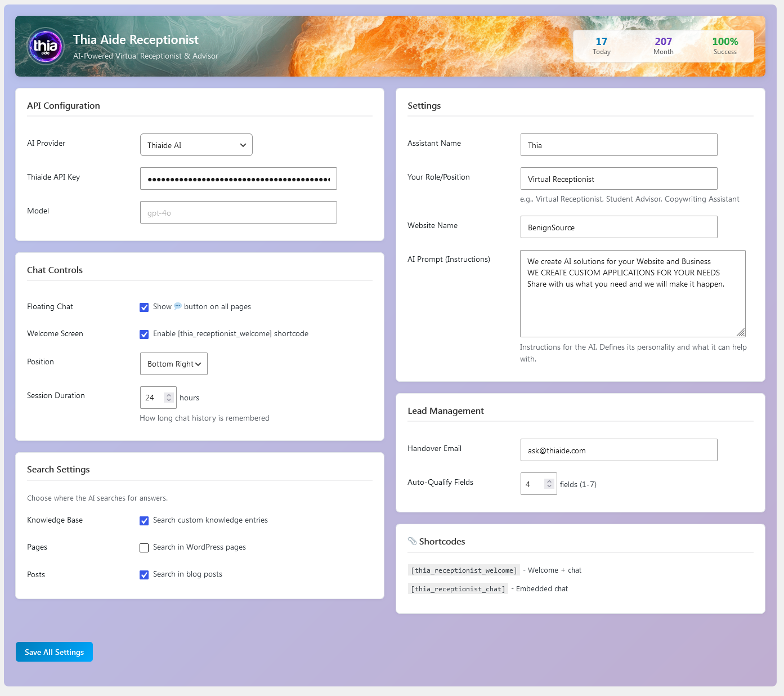This screenshot has height=696, width=784.
Task: Click the Assistant Name field
Action: (619, 145)
